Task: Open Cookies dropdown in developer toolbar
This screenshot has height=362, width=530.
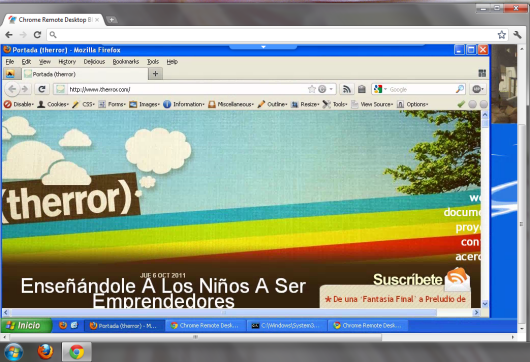Action: coord(53,104)
